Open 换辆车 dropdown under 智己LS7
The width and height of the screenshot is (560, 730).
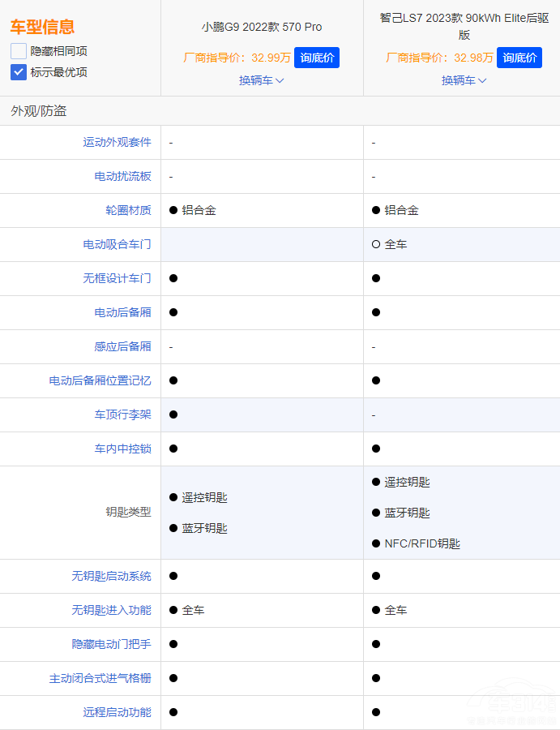point(464,80)
